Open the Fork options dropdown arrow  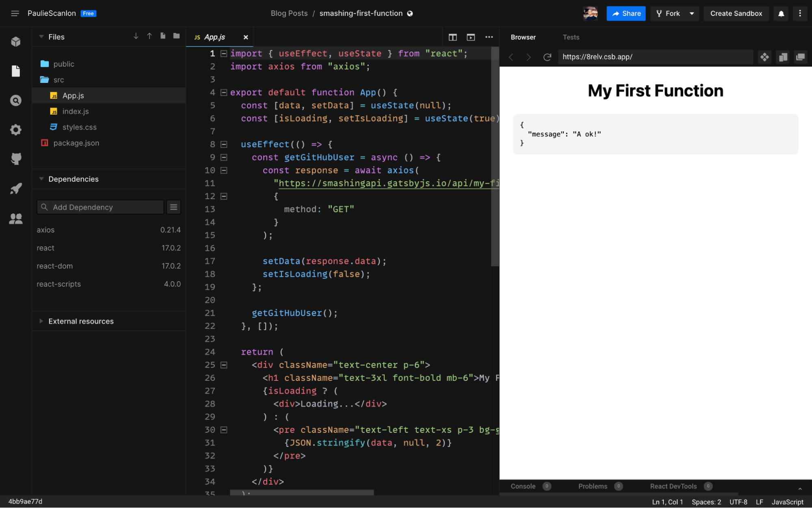[692, 13]
